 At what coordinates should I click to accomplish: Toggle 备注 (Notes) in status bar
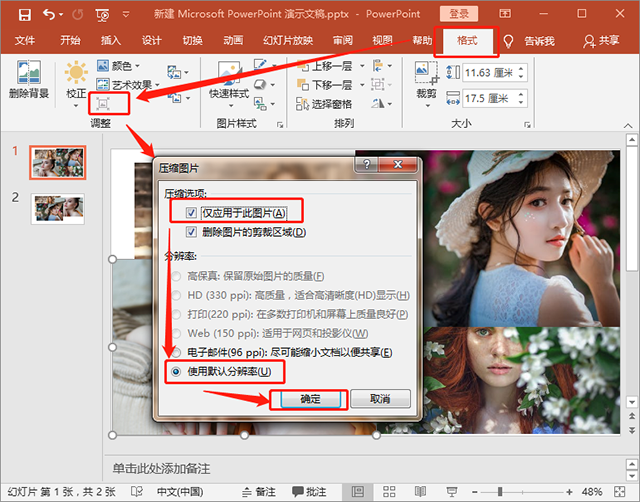tap(259, 492)
